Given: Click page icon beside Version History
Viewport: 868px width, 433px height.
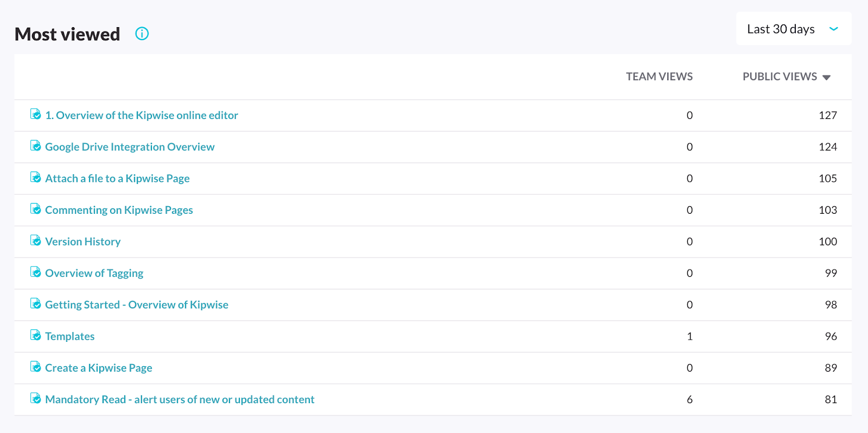Looking at the screenshot, I should pyautogui.click(x=35, y=240).
